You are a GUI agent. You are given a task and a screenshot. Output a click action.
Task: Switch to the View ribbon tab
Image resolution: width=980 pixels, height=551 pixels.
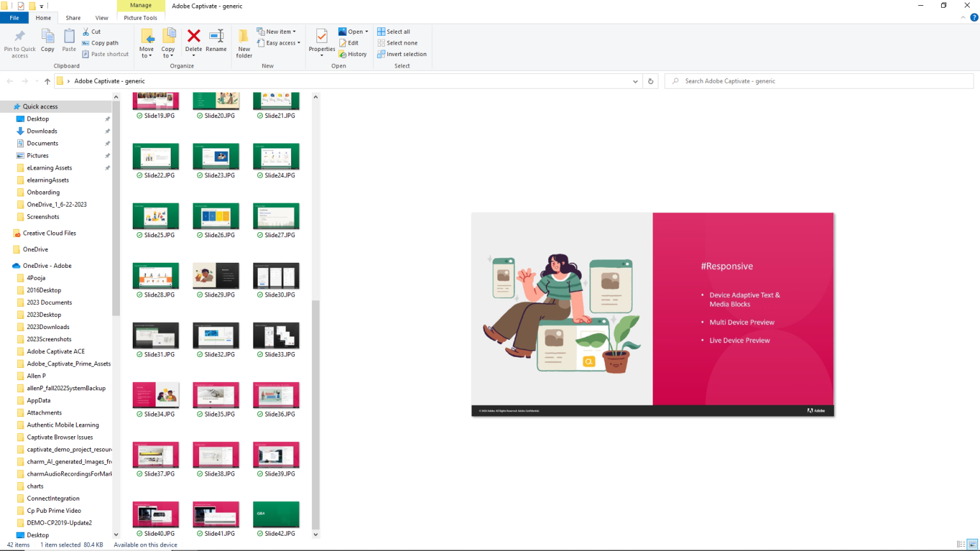101,17
